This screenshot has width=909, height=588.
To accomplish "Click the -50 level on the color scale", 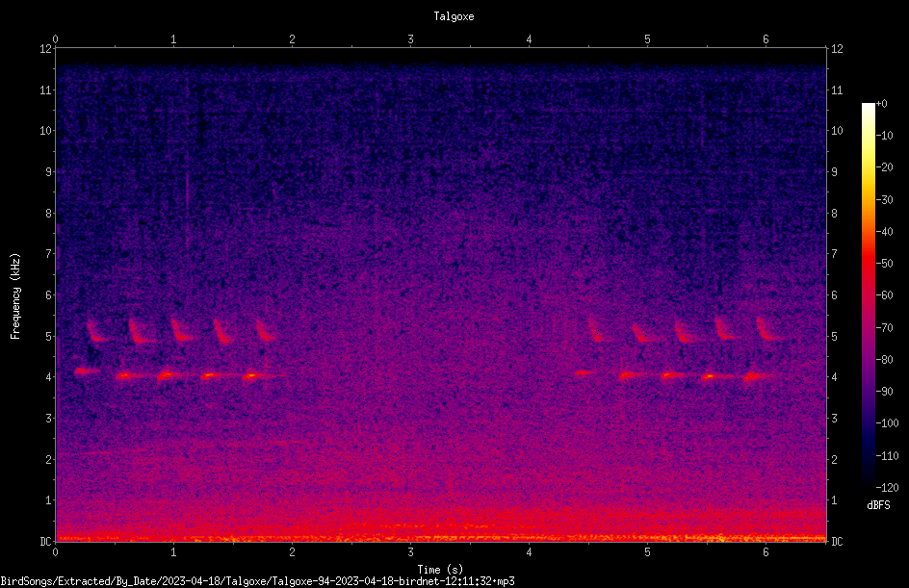I will pos(884,263).
